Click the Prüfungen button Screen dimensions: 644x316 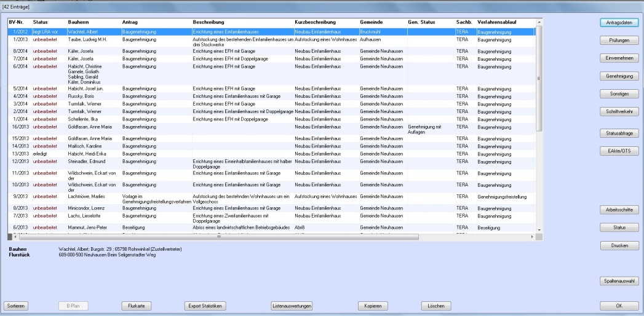[x=619, y=40]
